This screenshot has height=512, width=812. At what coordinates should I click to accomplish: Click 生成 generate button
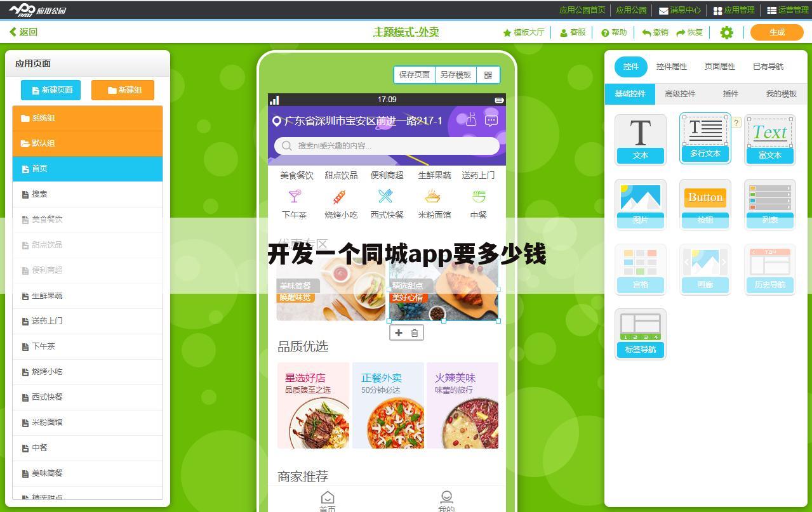(x=777, y=32)
